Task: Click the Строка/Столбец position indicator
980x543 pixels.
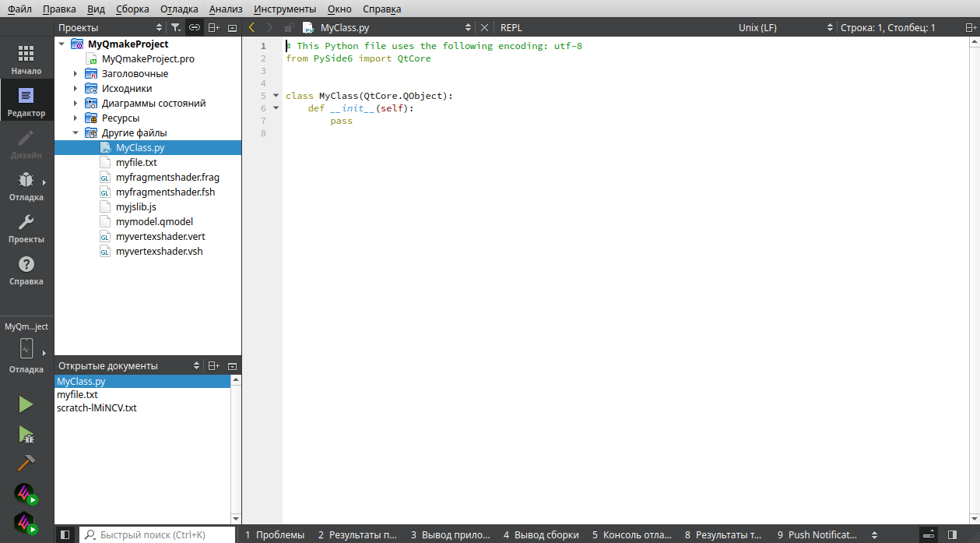Action: click(887, 27)
